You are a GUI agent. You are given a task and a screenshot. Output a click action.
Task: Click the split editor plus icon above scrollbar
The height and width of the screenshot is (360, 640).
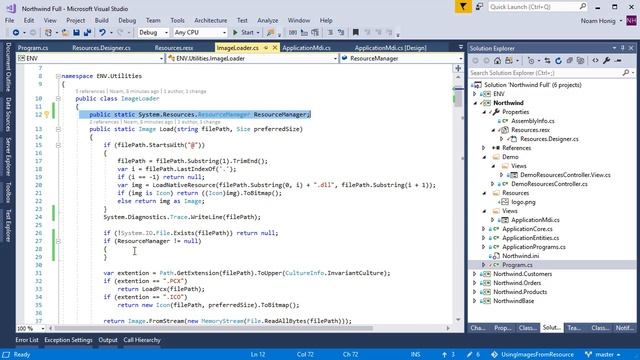pyautogui.click(x=458, y=68)
